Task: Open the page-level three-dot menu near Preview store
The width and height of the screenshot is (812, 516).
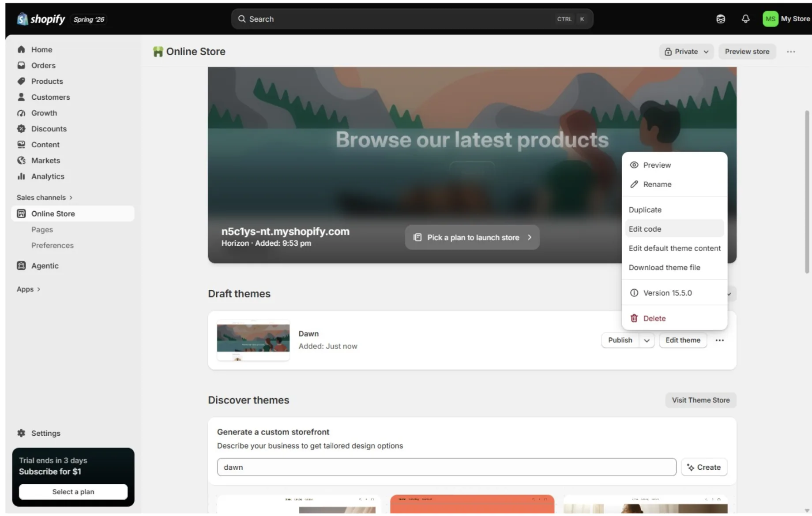Action: (x=791, y=52)
